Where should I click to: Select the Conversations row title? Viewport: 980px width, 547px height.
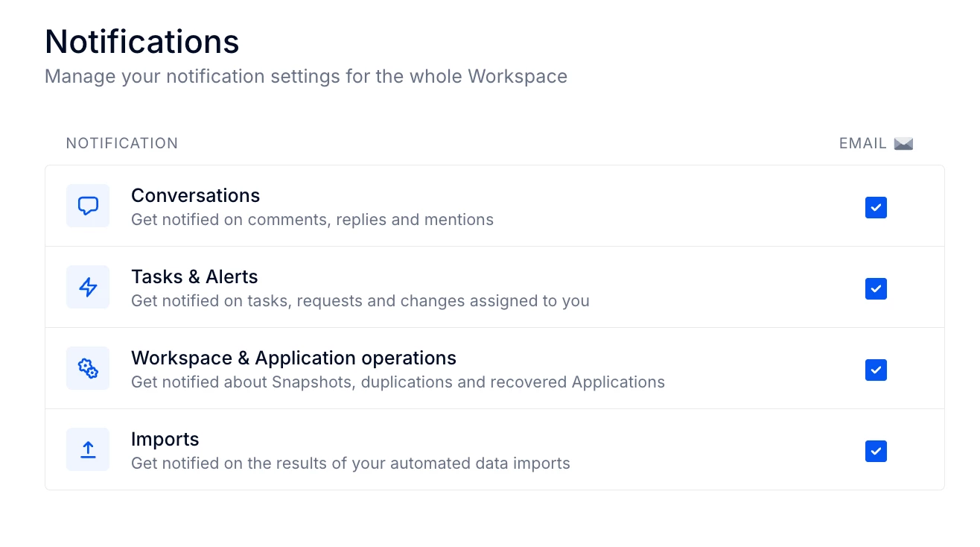click(195, 195)
